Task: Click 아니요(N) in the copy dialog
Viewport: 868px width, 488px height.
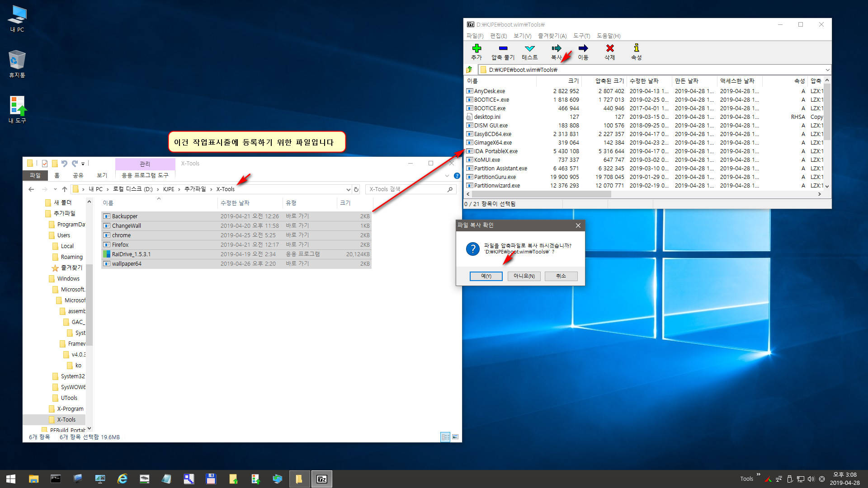Action: click(524, 276)
